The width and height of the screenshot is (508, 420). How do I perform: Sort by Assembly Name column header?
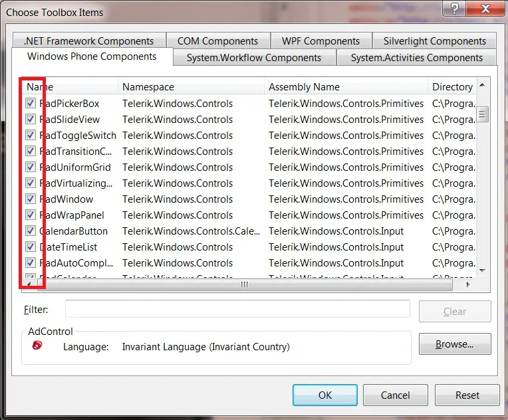click(x=346, y=87)
